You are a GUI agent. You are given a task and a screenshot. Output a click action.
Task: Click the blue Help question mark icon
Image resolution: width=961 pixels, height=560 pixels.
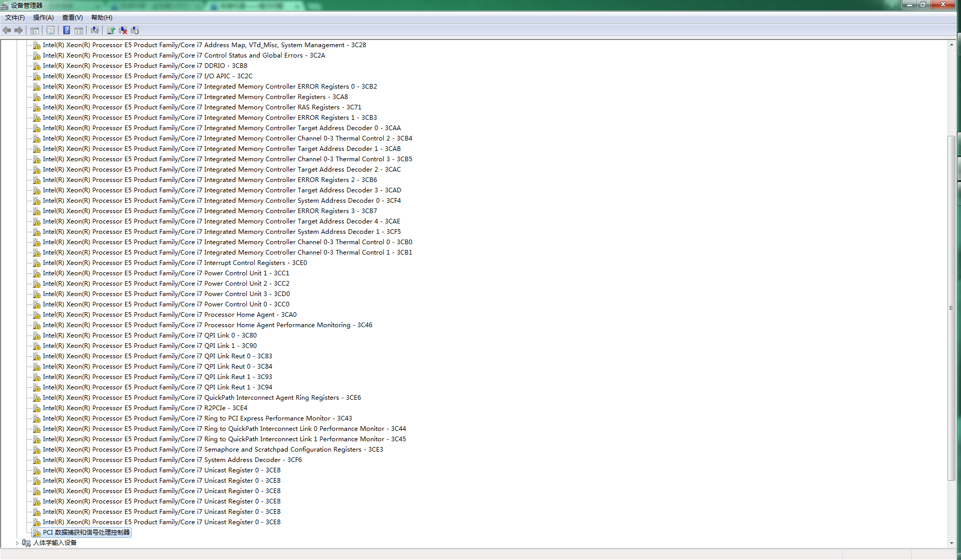pyautogui.click(x=66, y=31)
